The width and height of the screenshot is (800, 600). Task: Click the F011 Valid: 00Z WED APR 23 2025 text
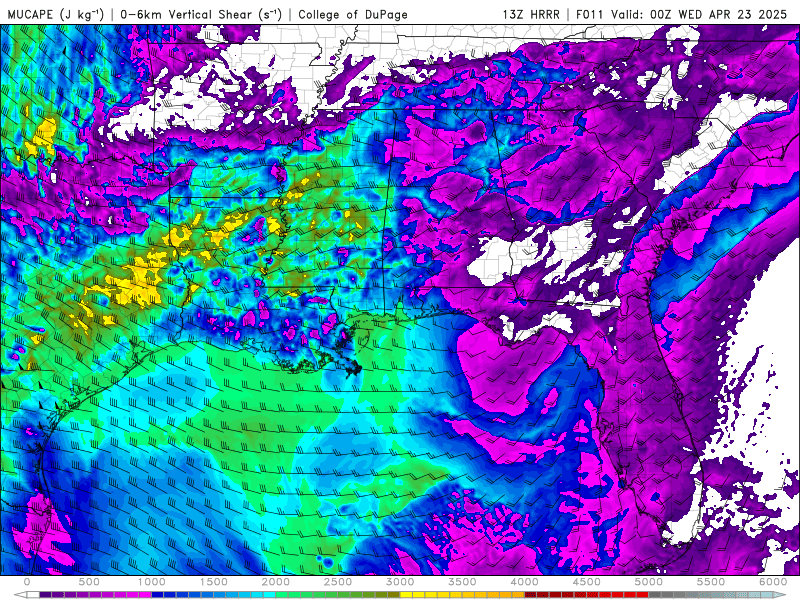click(682, 14)
